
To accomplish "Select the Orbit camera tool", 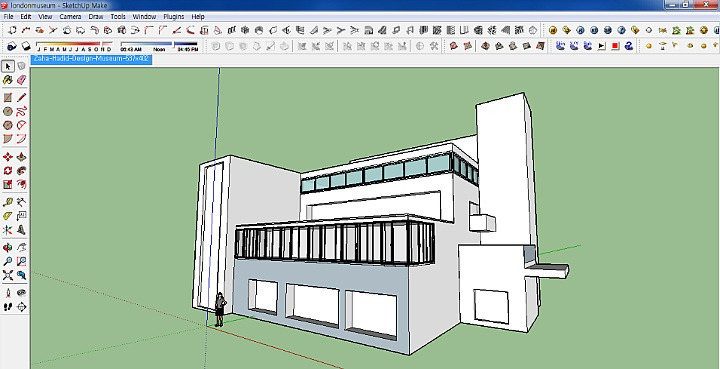I will coord(8,248).
